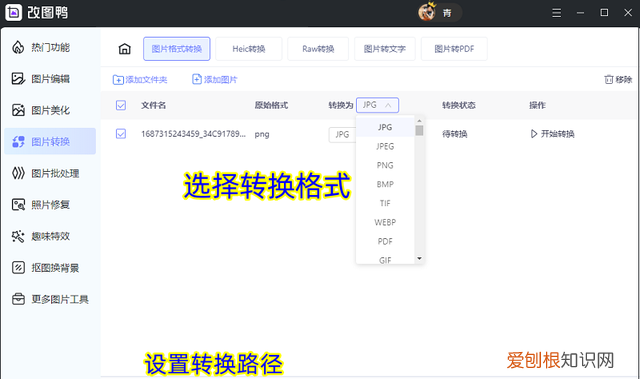Choose BMP in the format list

pyautogui.click(x=385, y=184)
